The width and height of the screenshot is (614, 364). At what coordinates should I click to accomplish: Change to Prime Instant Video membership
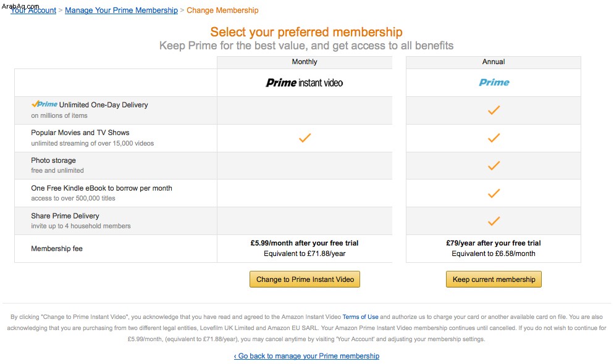(x=305, y=279)
